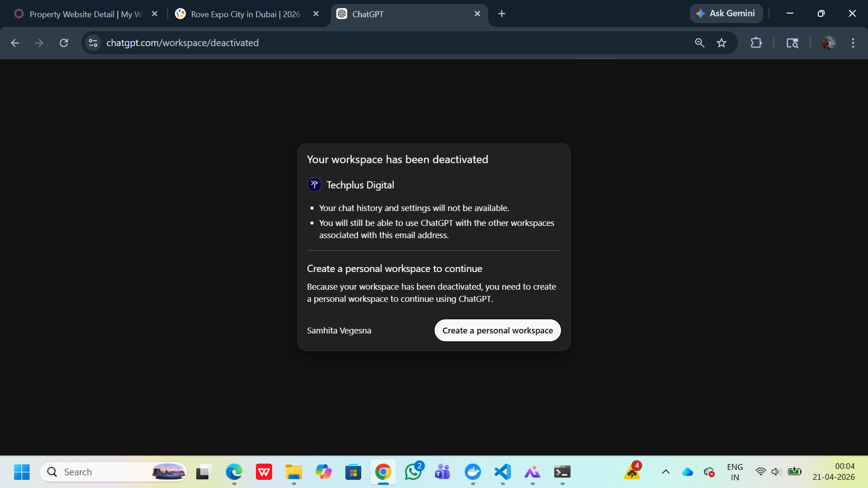Open WhatsApp from taskbar
The image size is (868, 488).
tap(413, 472)
